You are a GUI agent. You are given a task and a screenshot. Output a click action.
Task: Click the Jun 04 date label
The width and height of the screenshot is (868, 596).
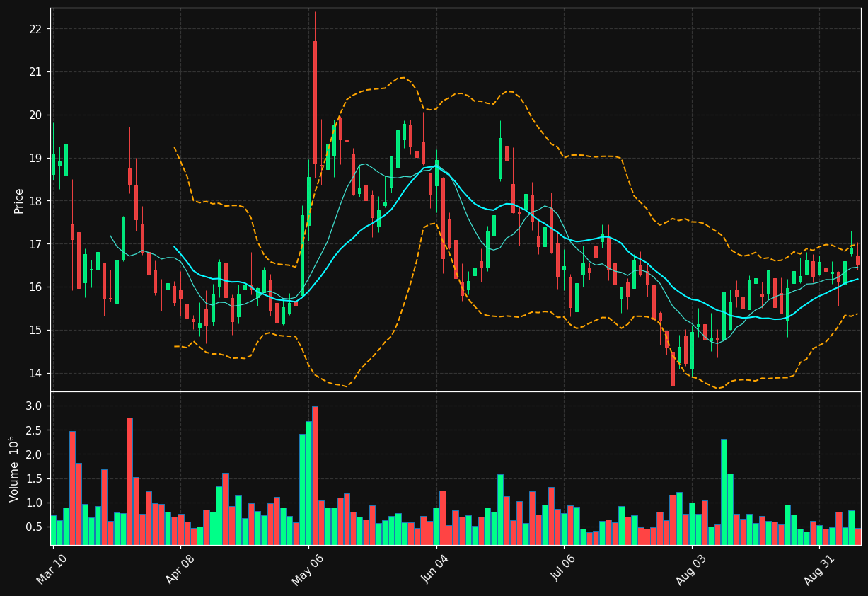[x=436, y=568]
